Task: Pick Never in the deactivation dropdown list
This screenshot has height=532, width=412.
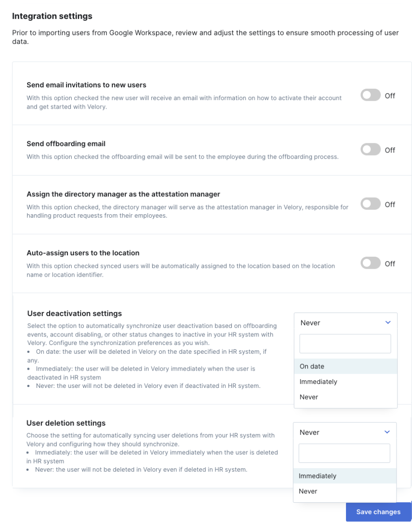Action: click(x=346, y=397)
